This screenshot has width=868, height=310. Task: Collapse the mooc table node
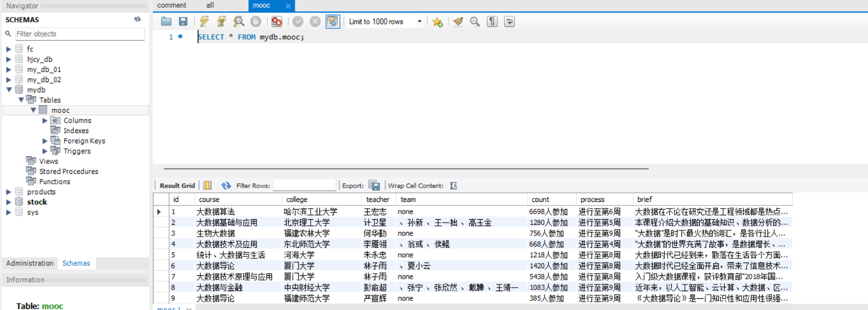(x=33, y=110)
